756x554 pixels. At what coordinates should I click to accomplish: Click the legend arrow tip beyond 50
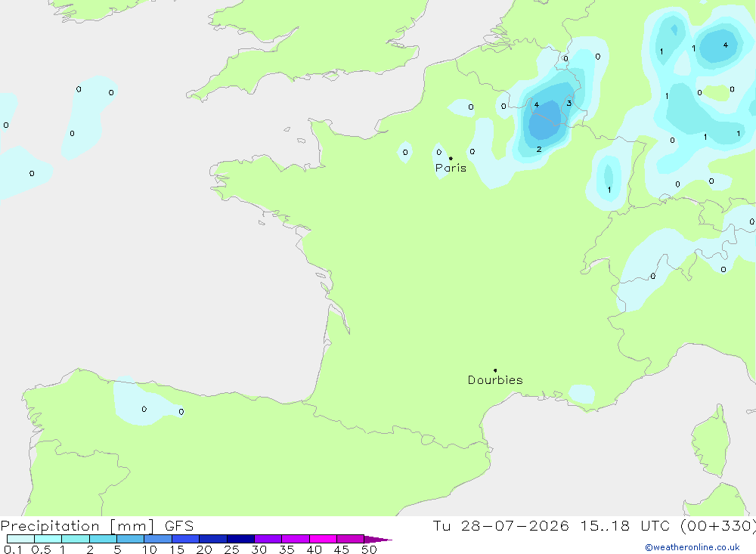pos(379,540)
